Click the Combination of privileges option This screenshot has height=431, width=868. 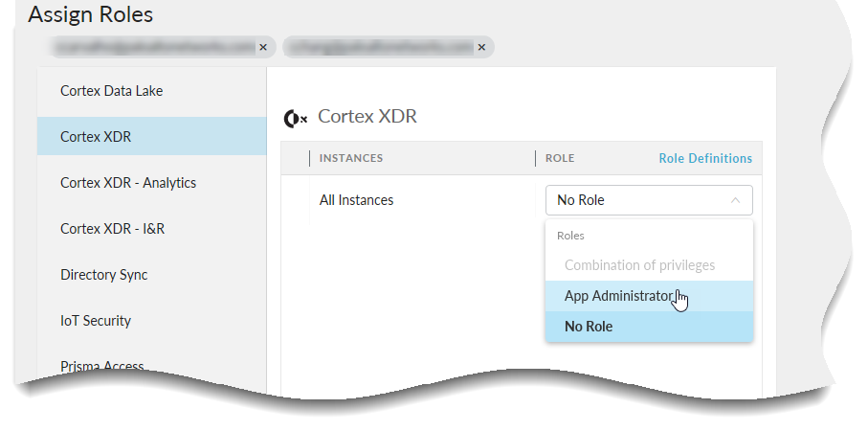[x=639, y=265]
